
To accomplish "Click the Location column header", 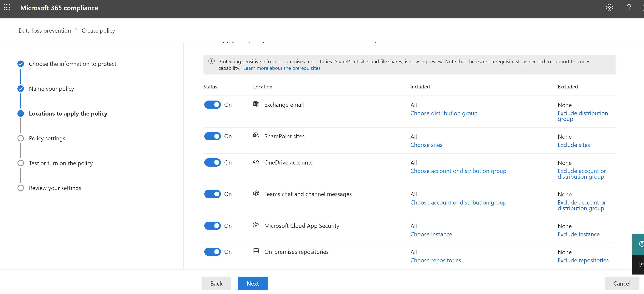I will [262, 87].
